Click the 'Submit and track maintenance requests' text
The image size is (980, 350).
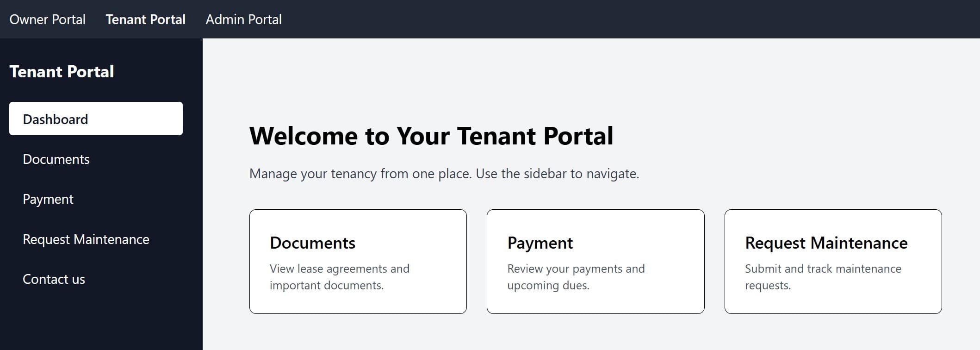click(823, 277)
